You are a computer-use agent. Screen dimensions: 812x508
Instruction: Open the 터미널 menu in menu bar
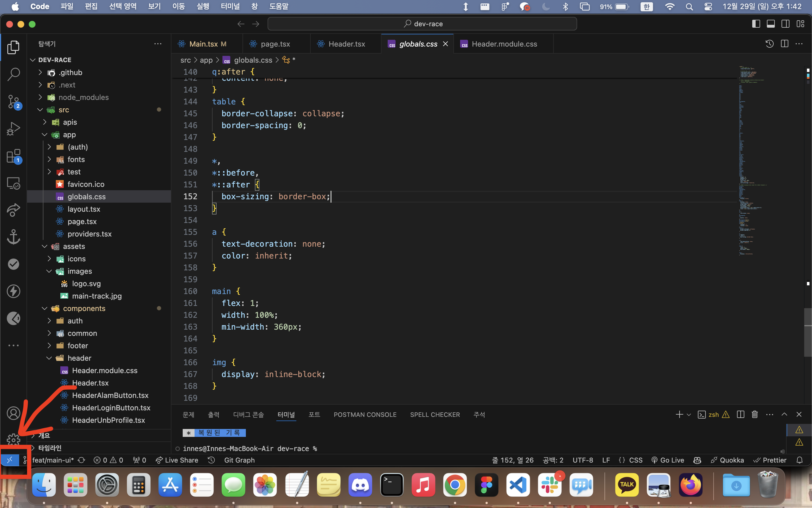(230, 6)
